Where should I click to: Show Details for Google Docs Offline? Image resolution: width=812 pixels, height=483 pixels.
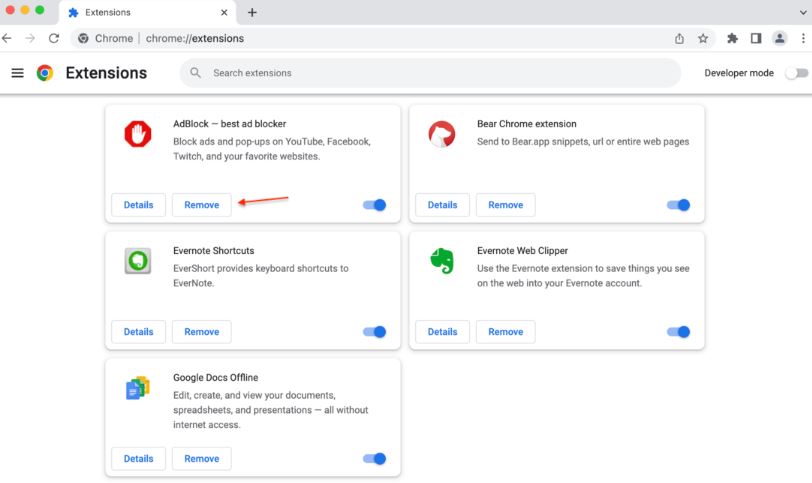pos(138,459)
